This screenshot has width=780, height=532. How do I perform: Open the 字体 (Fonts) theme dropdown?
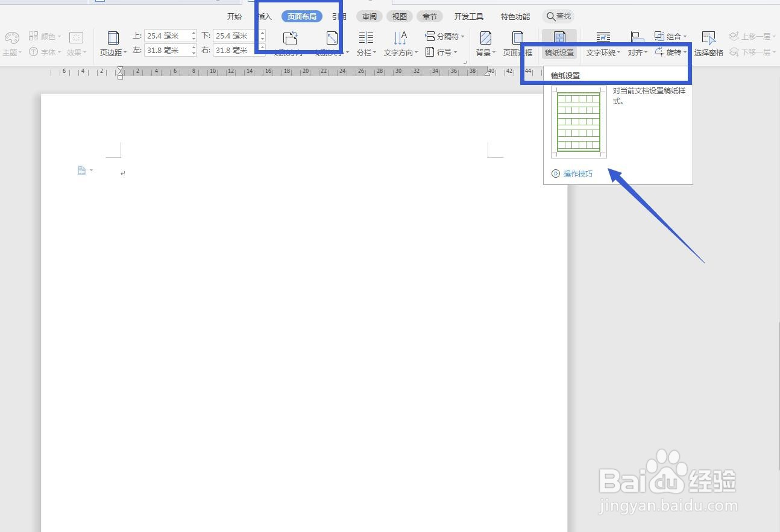click(45, 52)
